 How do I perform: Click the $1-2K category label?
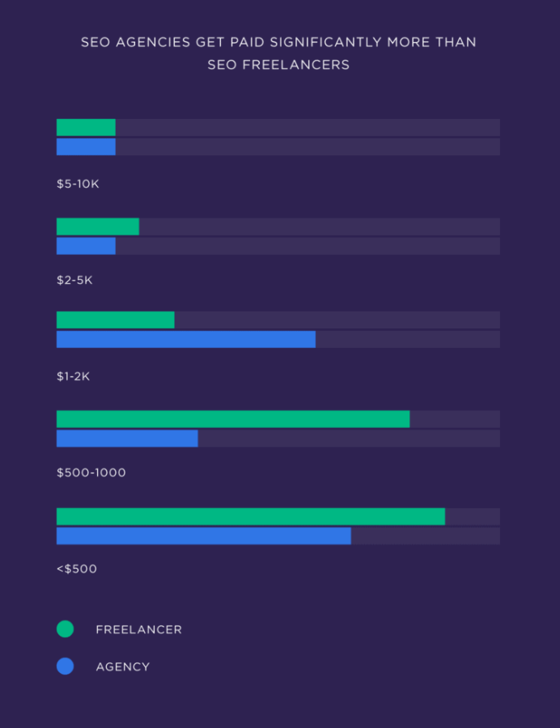tap(73, 376)
